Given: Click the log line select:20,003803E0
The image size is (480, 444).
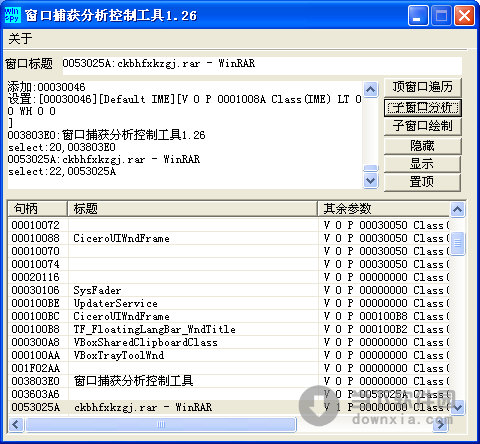Looking at the screenshot, I should pos(62,147).
